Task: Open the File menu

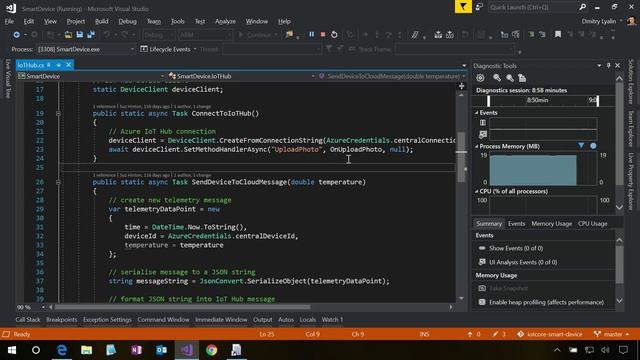Action: [x=9, y=21]
